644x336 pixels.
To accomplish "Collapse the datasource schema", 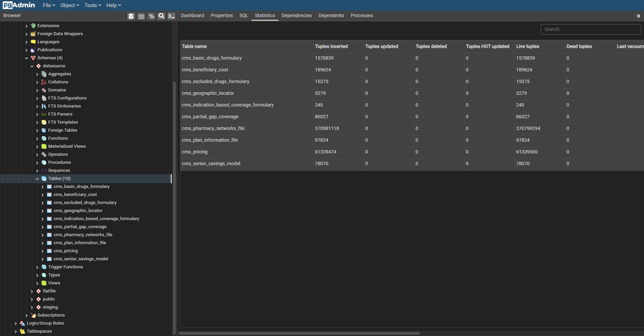I will pyautogui.click(x=32, y=66).
